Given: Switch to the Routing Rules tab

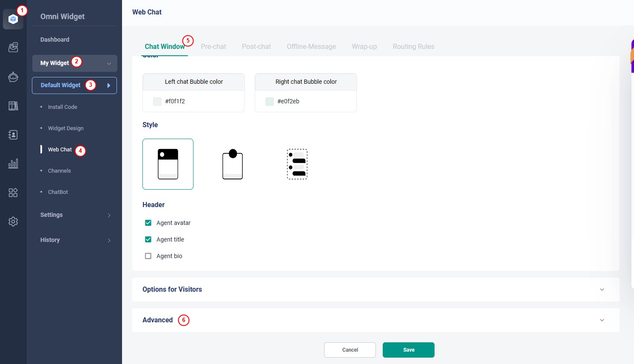Looking at the screenshot, I should tap(413, 47).
